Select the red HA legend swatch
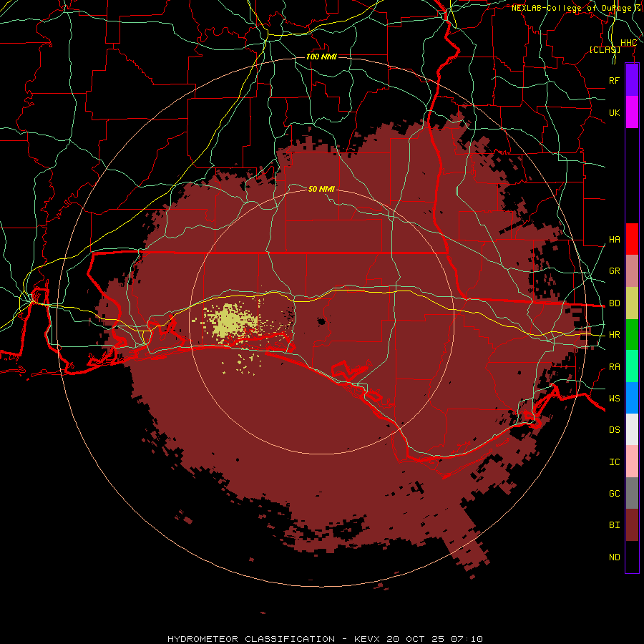This screenshot has width=644, height=644. tap(632, 239)
